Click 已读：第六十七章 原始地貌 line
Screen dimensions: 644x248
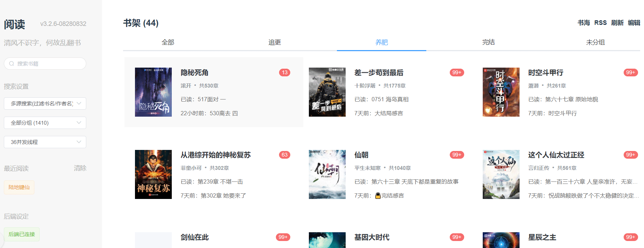click(563, 99)
